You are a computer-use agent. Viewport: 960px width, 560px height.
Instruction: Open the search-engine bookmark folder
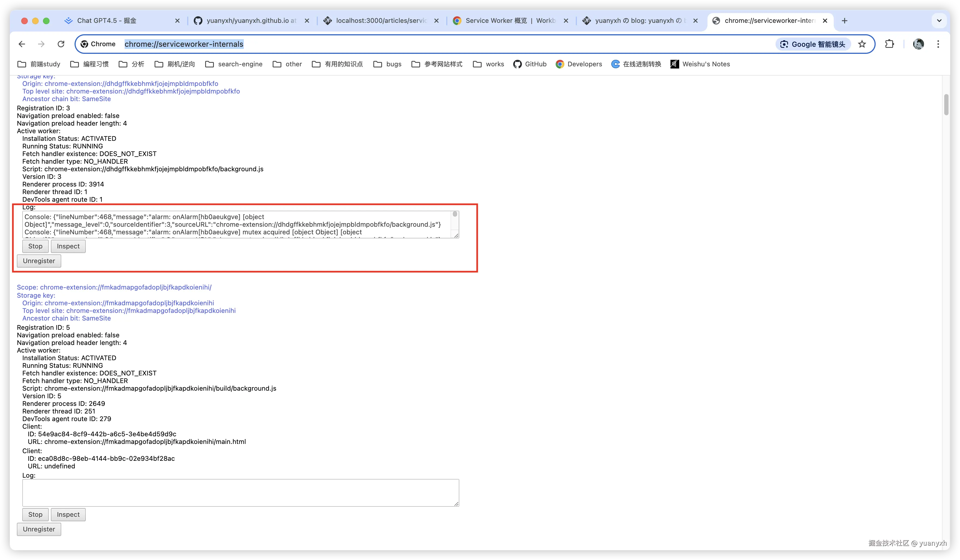(233, 64)
